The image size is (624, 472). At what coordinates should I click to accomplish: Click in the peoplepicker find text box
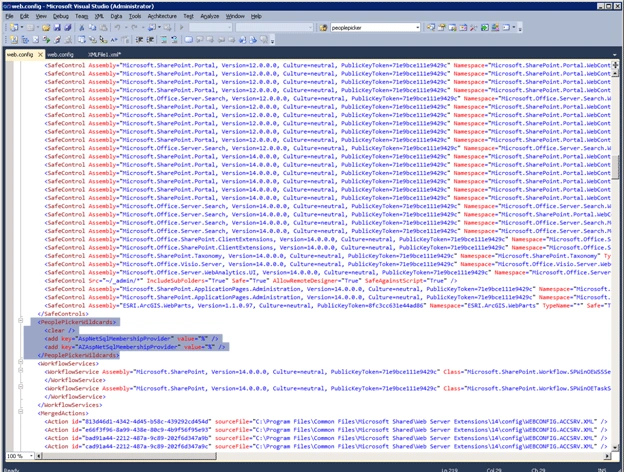(x=372, y=27)
